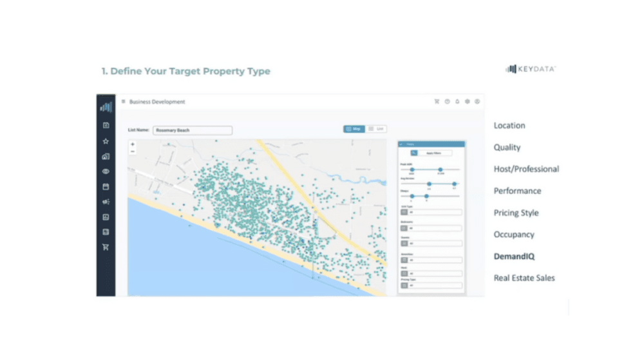This screenshot has width=644, height=363.
Task: Open the shopping cart icon in sidebar
Action: tap(106, 247)
